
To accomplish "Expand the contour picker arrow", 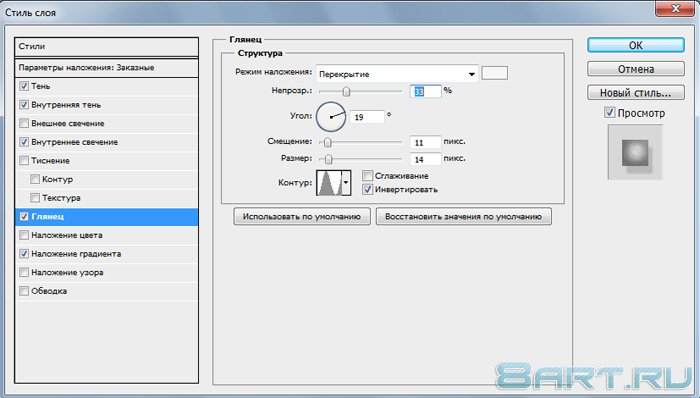I will [x=346, y=182].
